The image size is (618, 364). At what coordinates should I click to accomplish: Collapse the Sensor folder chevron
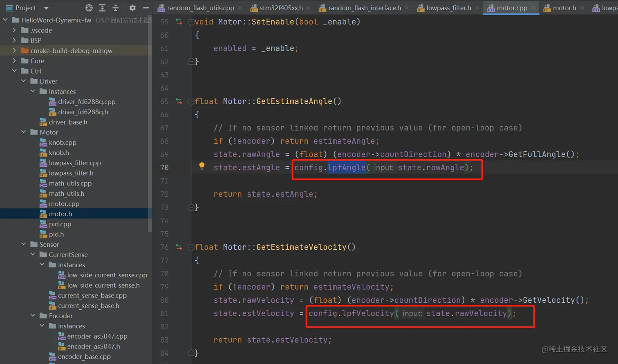click(x=24, y=244)
